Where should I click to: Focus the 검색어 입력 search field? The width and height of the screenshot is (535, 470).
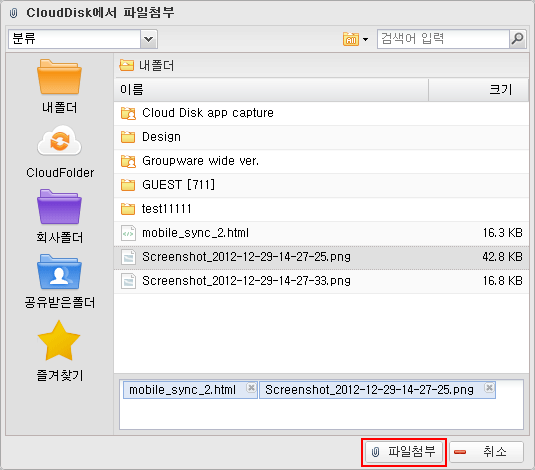click(x=443, y=39)
